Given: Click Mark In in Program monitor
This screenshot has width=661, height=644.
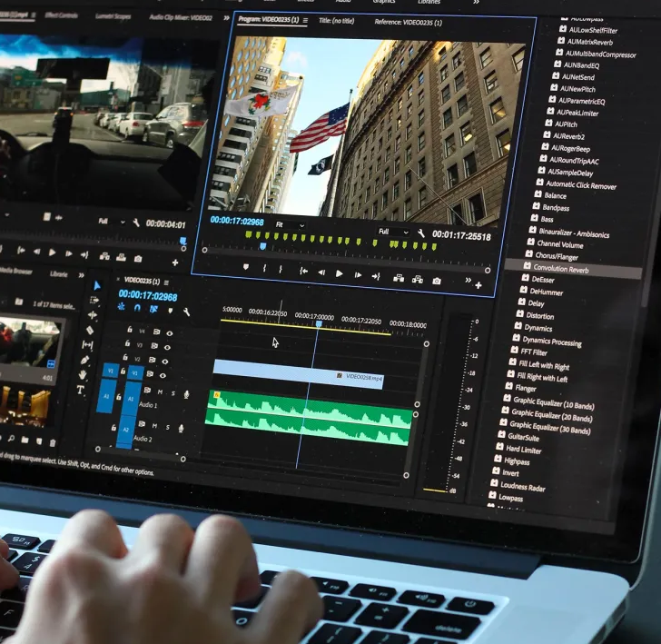Looking at the screenshot, I should tap(264, 268).
